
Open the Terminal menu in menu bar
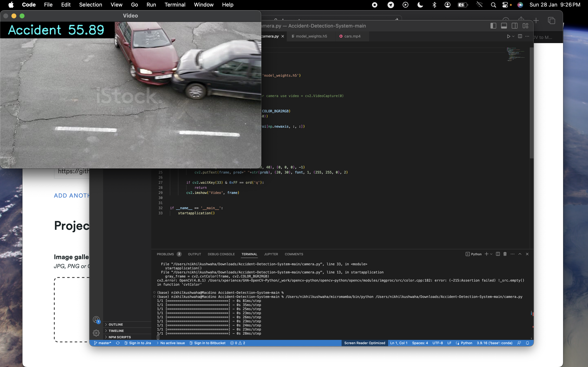[x=175, y=5]
